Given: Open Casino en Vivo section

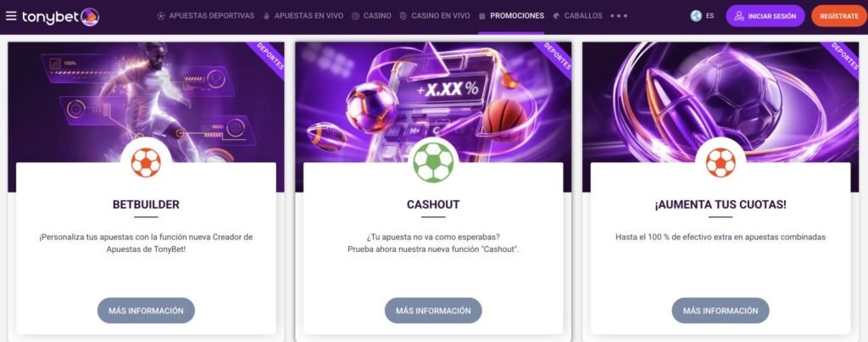Looking at the screenshot, I should click(x=435, y=16).
